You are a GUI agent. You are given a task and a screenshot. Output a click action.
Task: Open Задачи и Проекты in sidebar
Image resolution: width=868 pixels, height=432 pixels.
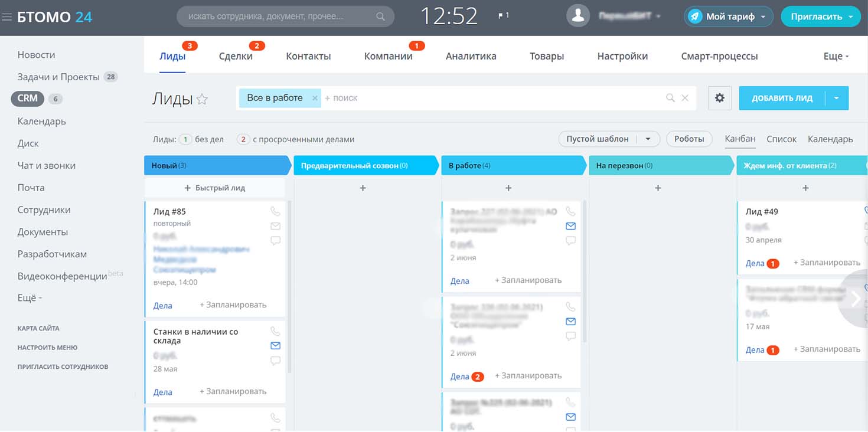tap(59, 77)
